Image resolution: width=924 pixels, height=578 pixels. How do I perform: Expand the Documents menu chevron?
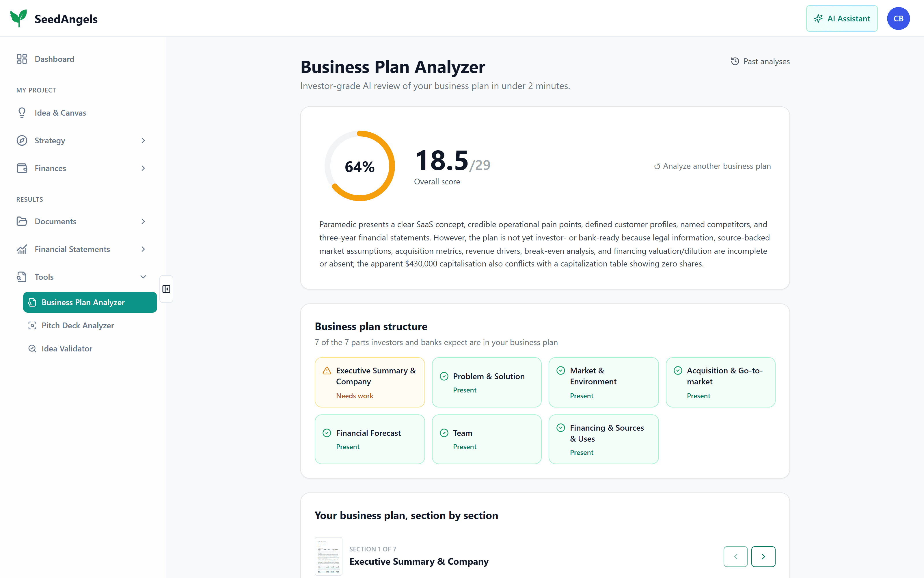point(143,221)
